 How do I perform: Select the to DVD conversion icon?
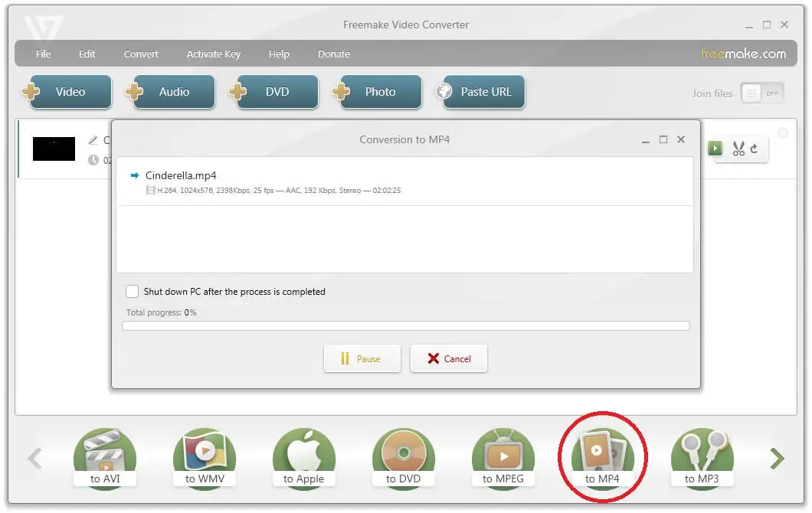click(x=404, y=458)
